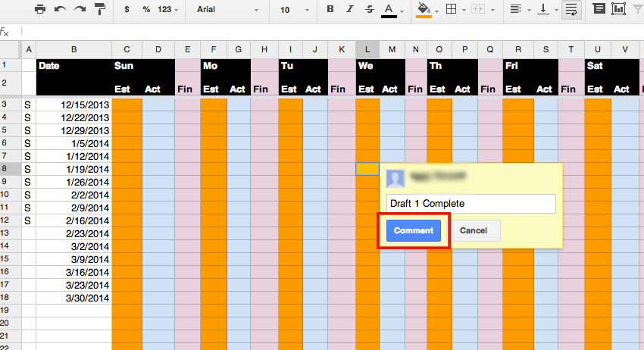644x350 pixels.
Task: Click the date cell 2/9/2014
Action: coord(74,208)
